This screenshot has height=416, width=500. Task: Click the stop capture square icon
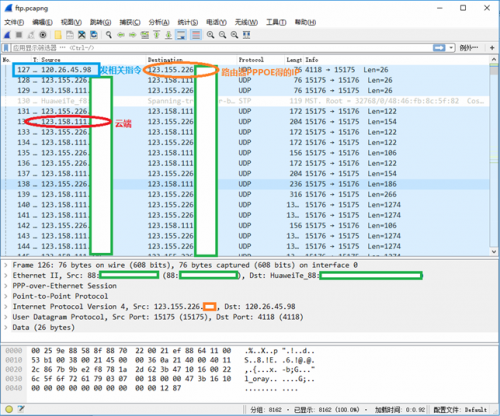coord(19,35)
